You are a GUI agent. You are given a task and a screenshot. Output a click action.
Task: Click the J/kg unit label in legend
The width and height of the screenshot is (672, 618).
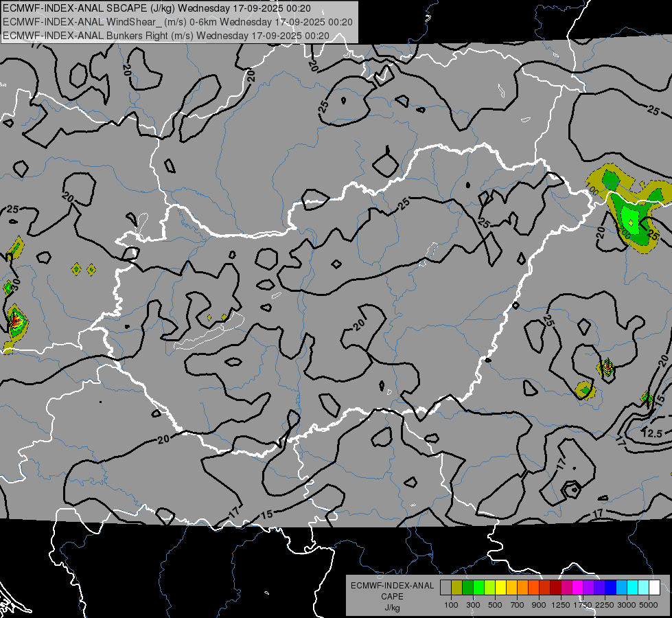pyautogui.click(x=393, y=608)
